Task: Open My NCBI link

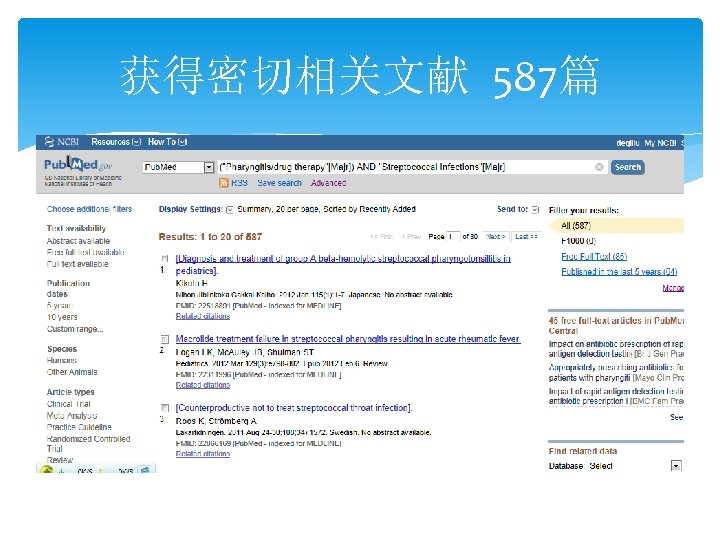Action: [660, 143]
